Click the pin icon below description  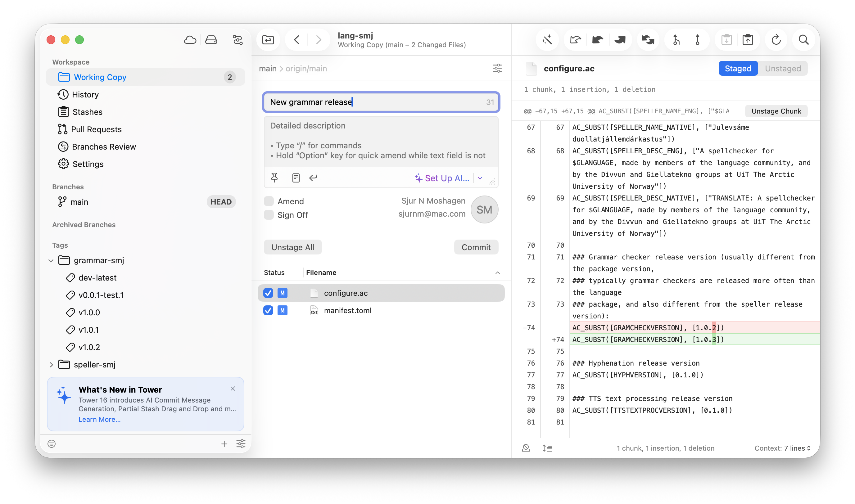[x=274, y=178]
